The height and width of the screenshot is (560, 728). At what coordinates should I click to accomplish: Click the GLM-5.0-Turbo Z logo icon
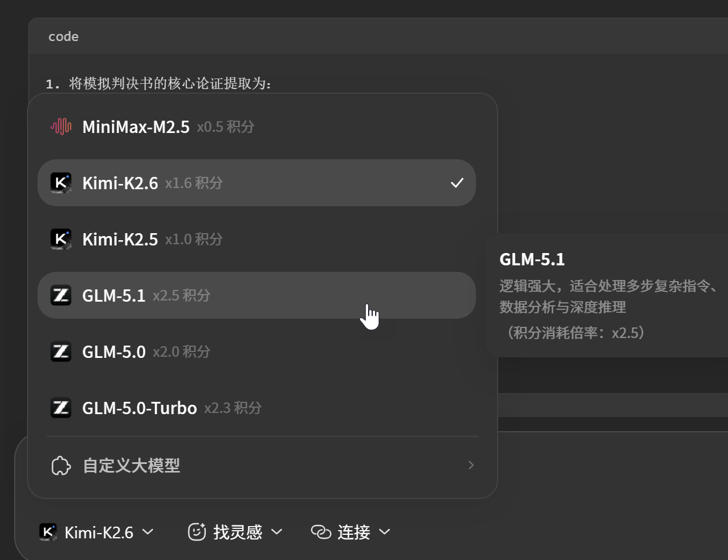click(61, 408)
